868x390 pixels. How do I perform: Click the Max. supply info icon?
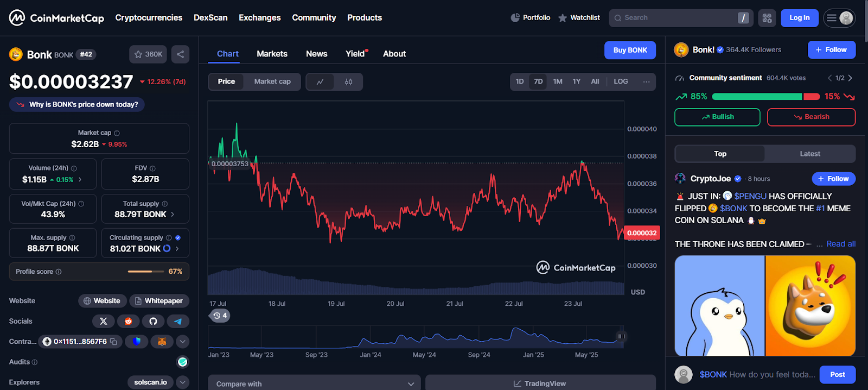click(72, 238)
